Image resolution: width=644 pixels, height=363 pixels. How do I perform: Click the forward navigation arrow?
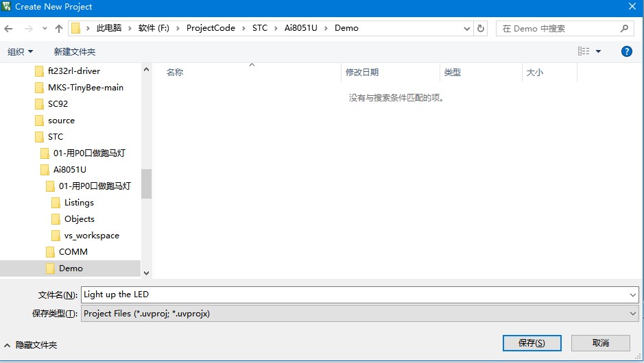point(28,28)
